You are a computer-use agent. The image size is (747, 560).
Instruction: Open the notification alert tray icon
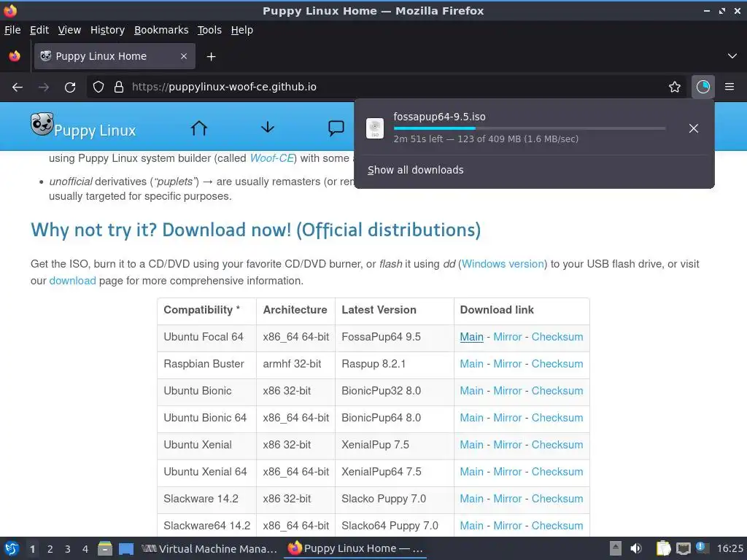(703, 548)
